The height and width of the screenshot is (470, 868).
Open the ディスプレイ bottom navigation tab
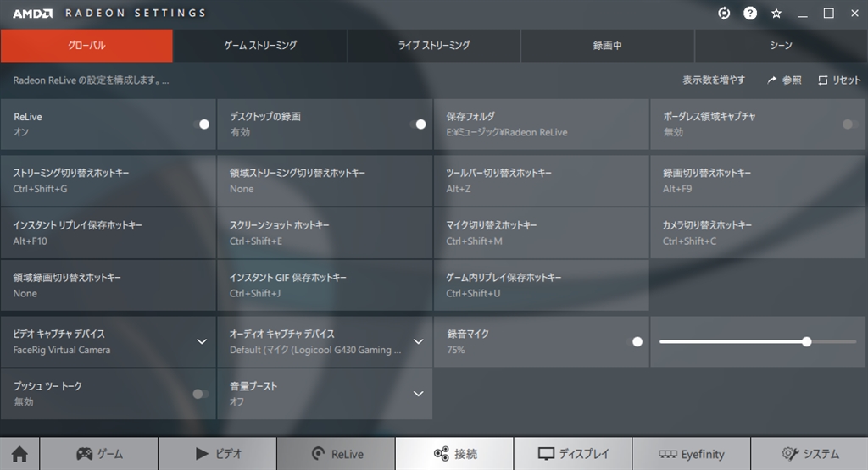(x=573, y=454)
